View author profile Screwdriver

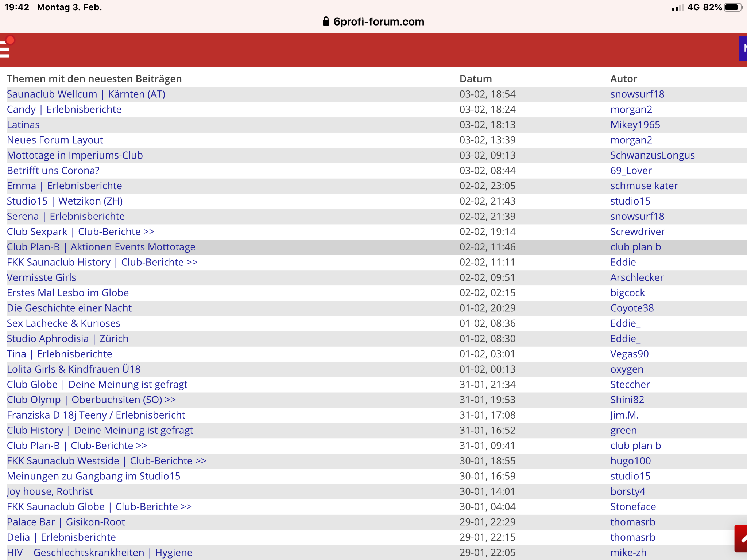pyautogui.click(x=638, y=232)
